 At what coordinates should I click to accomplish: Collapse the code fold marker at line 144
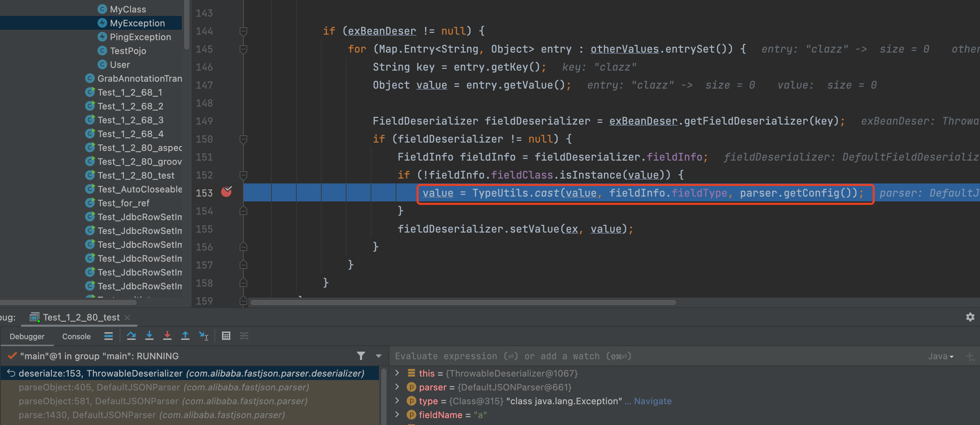pos(243,31)
